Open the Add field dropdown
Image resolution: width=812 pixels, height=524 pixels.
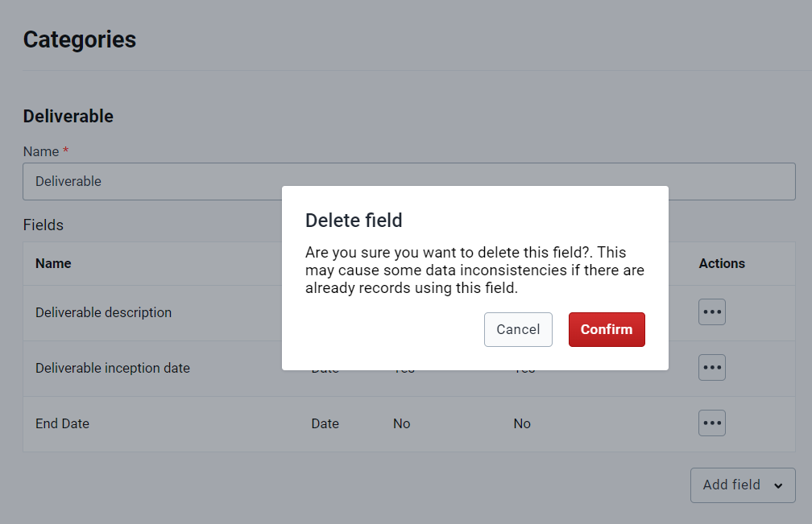pyautogui.click(x=743, y=485)
